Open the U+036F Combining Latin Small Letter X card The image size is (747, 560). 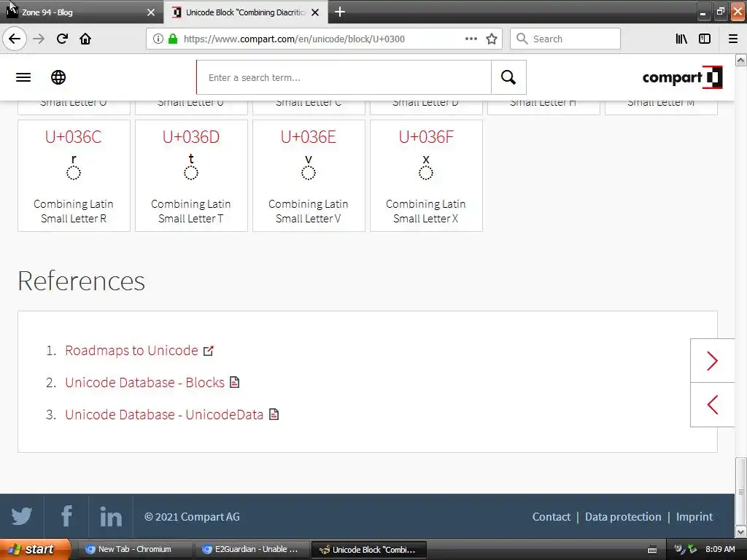pos(426,175)
